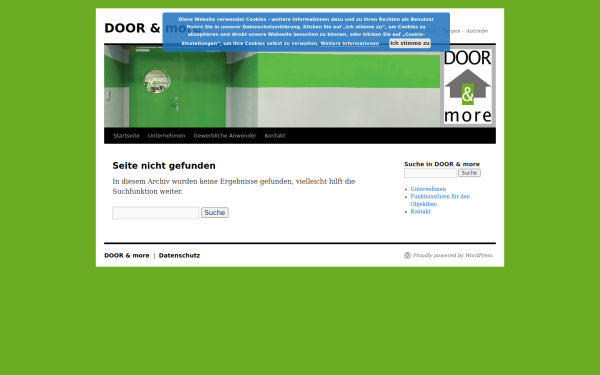Click the DOOR & more house logo
600x375 pixels.
tap(468, 86)
